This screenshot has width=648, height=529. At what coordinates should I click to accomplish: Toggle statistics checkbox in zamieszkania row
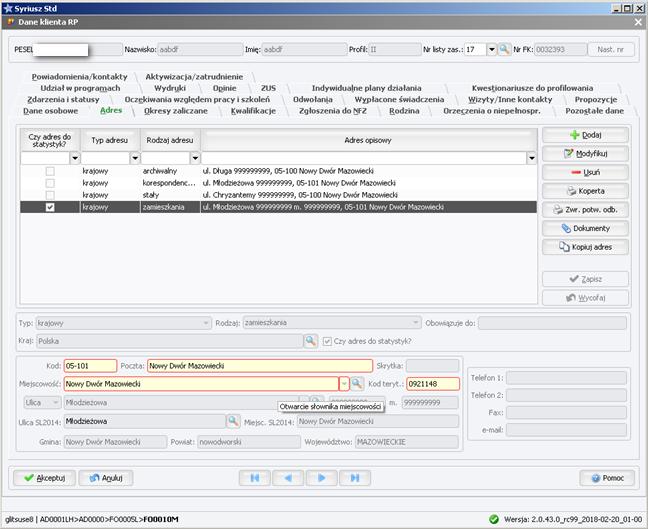click(x=50, y=207)
